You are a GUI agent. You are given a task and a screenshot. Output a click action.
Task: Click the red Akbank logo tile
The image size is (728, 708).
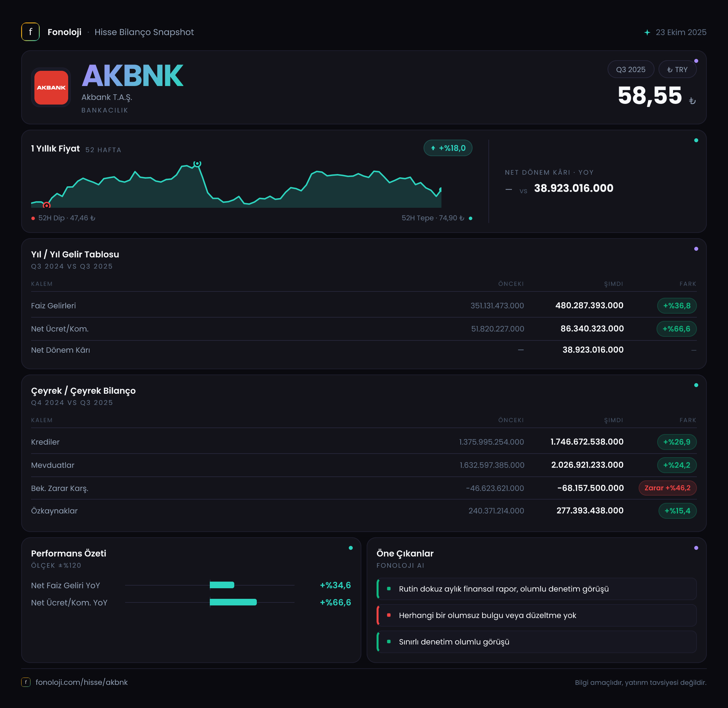(51, 87)
